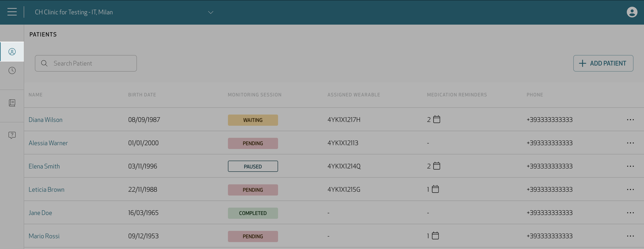Open more options for Leticia Brown
The width and height of the screenshot is (644, 249).
click(x=630, y=189)
